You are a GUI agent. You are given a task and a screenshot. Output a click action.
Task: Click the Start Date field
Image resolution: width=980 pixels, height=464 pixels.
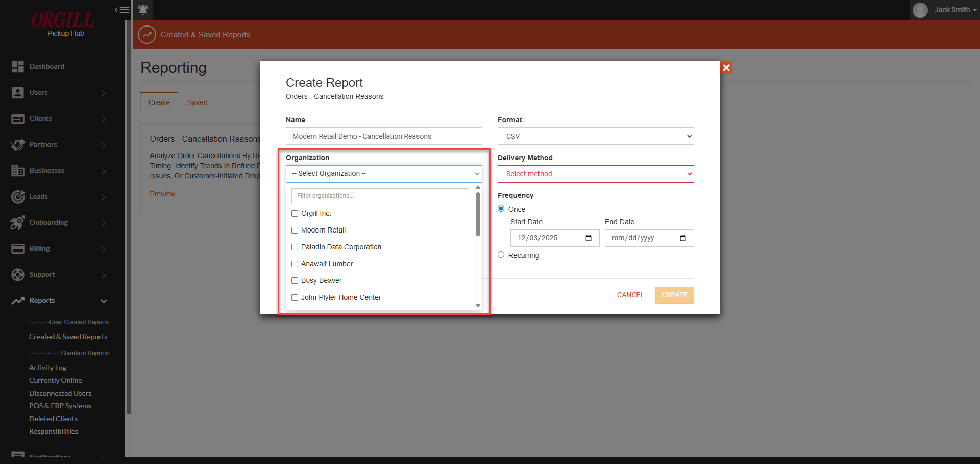click(555, 238)
